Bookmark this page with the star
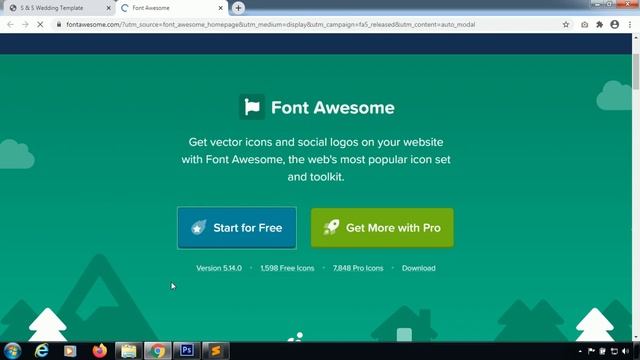Screen dimensions: 640x360 point(566,24)
